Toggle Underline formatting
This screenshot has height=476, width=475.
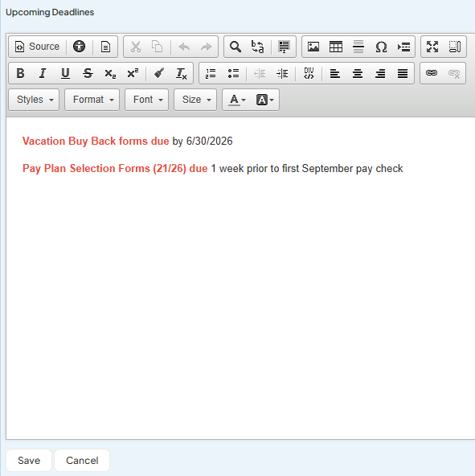pyautogui.click(x=65, y=73)
